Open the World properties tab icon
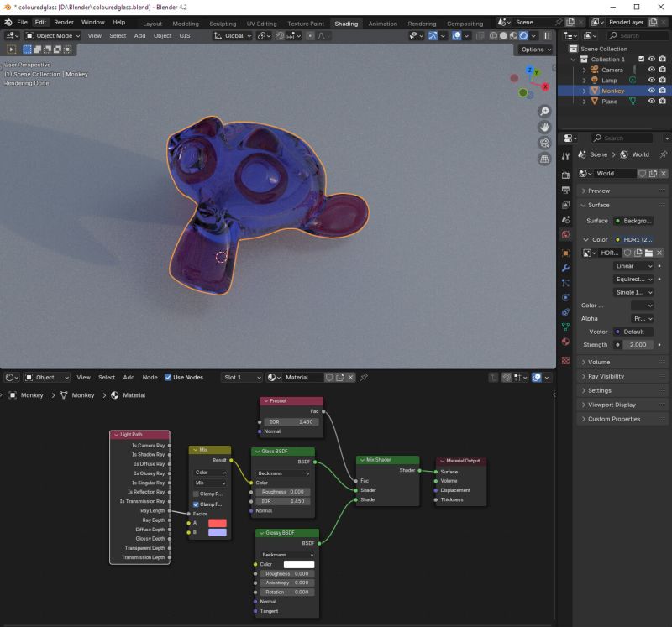Viewport: 672px width, 627px height. click(565, 235)
